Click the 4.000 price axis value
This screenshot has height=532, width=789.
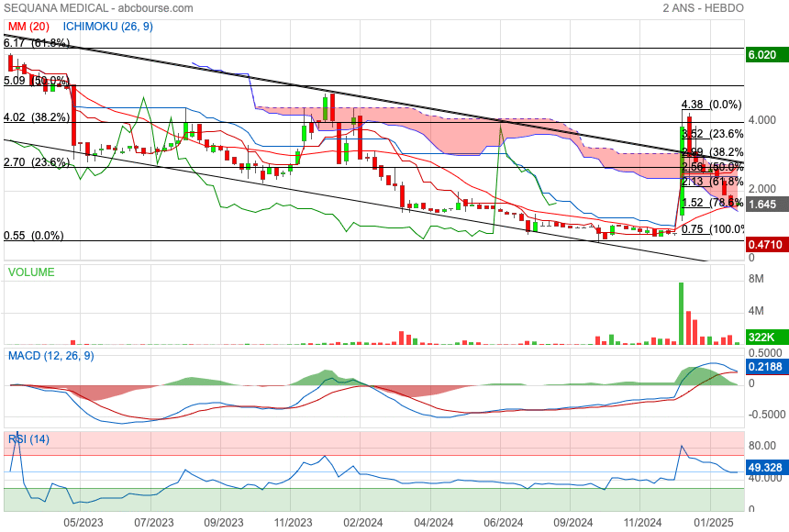point(762,120)
